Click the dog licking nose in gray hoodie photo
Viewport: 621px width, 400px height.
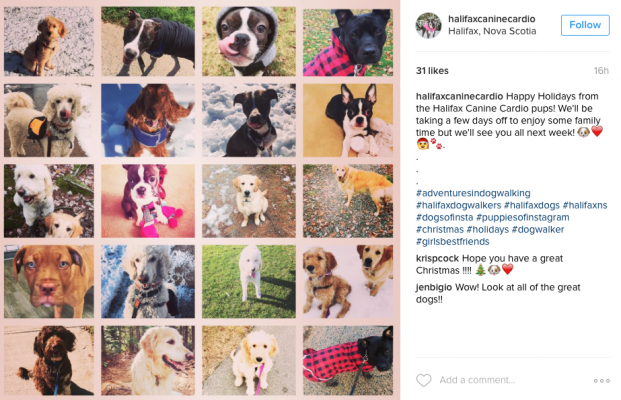point(249,41)
